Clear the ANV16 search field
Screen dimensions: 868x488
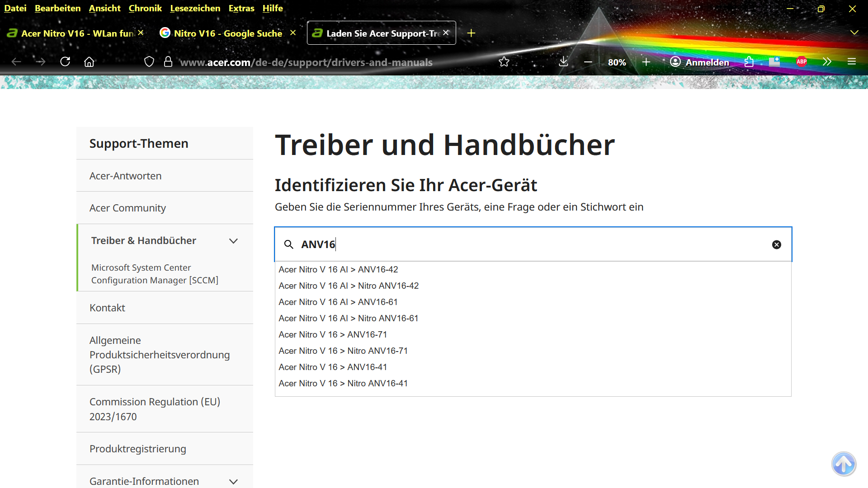pyautogui.click(x=777, y=244)
